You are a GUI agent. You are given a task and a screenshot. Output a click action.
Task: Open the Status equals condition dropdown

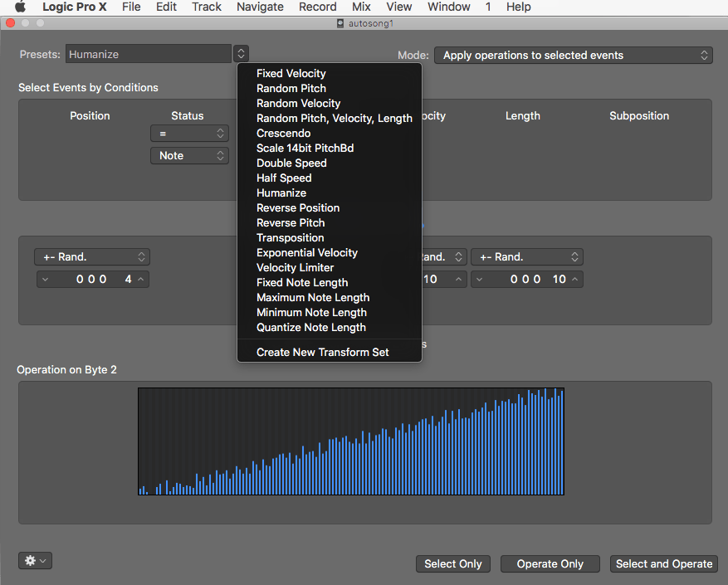coord(189,134)
